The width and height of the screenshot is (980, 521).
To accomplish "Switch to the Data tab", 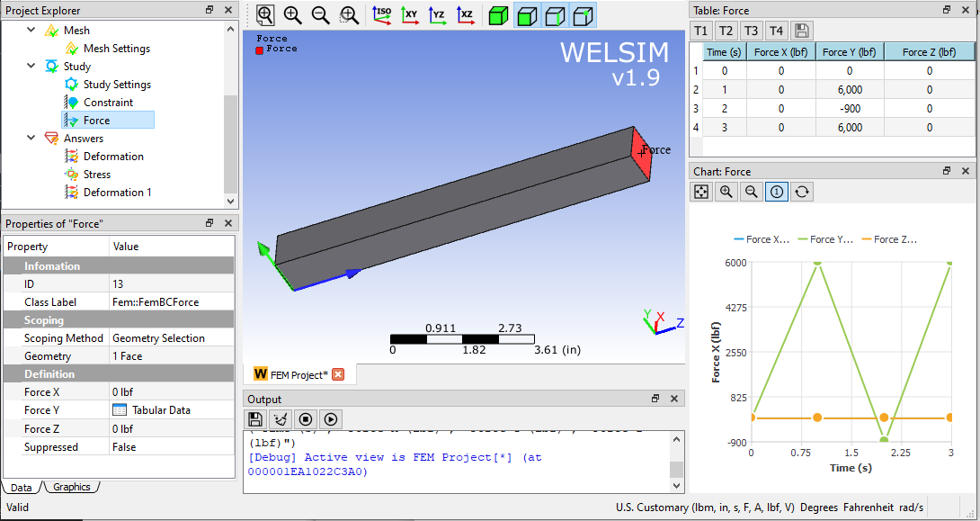I will (22, 487).
